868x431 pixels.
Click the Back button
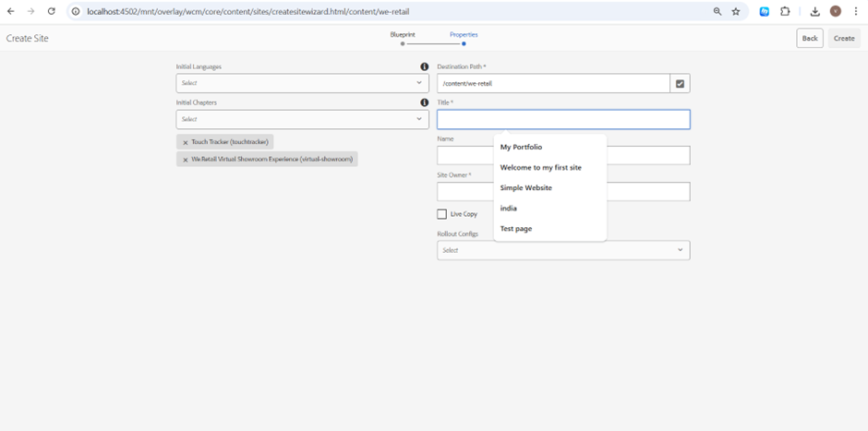pyautogui.click(x=810, y=38)
